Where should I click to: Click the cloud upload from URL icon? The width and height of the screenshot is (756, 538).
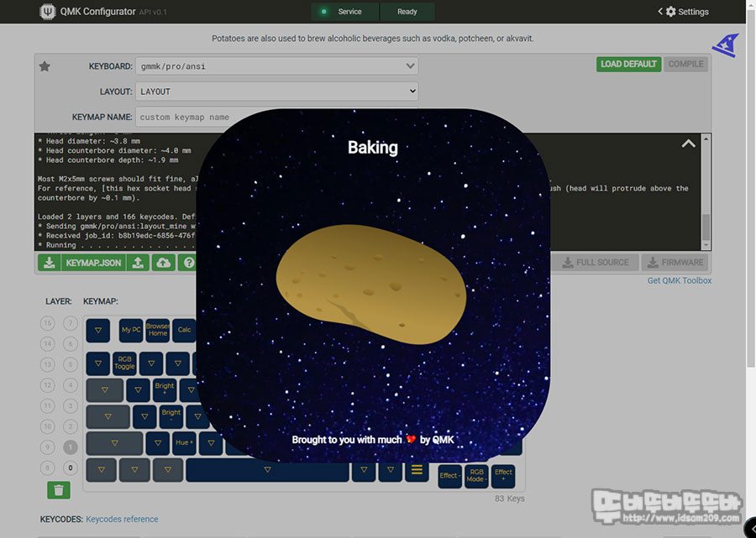[x=164, y=263]
